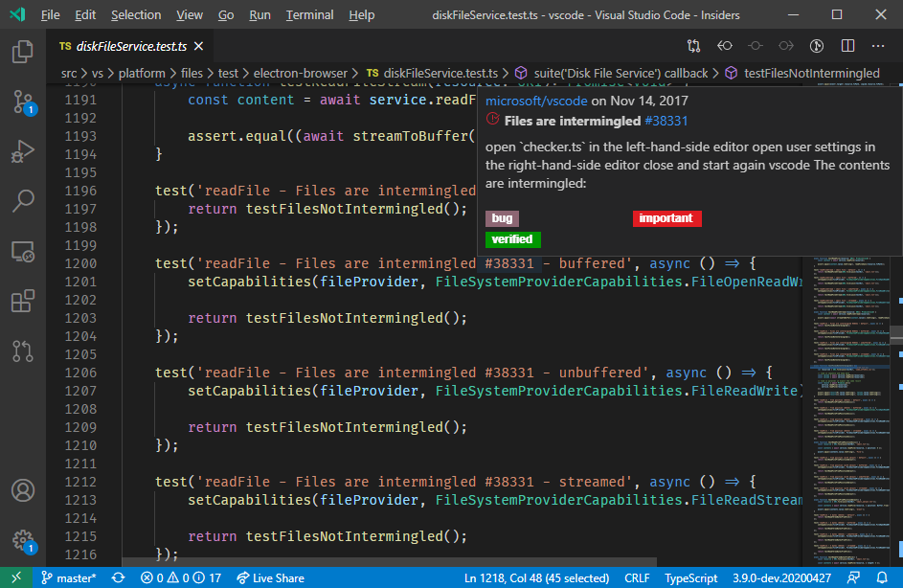The image size is (903, 588).
Task: Toggle the timeline/open changes icon in editor toolbar
Action: click(x=693, y=45)
